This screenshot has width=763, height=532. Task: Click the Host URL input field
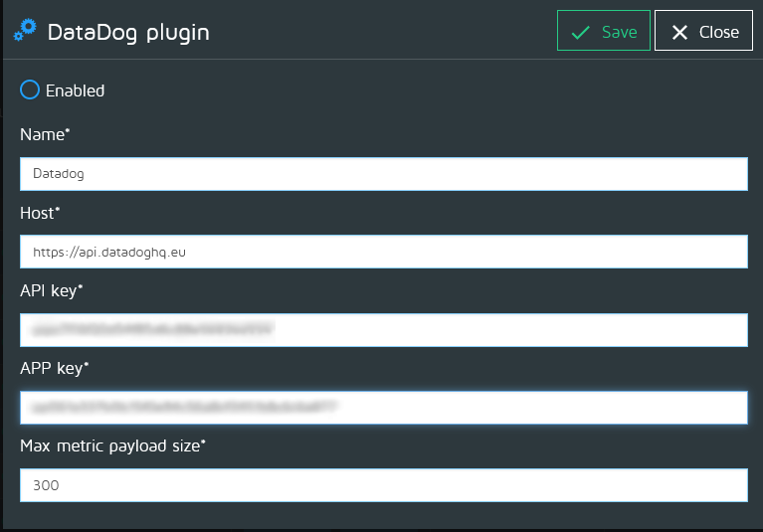(383, 252)
